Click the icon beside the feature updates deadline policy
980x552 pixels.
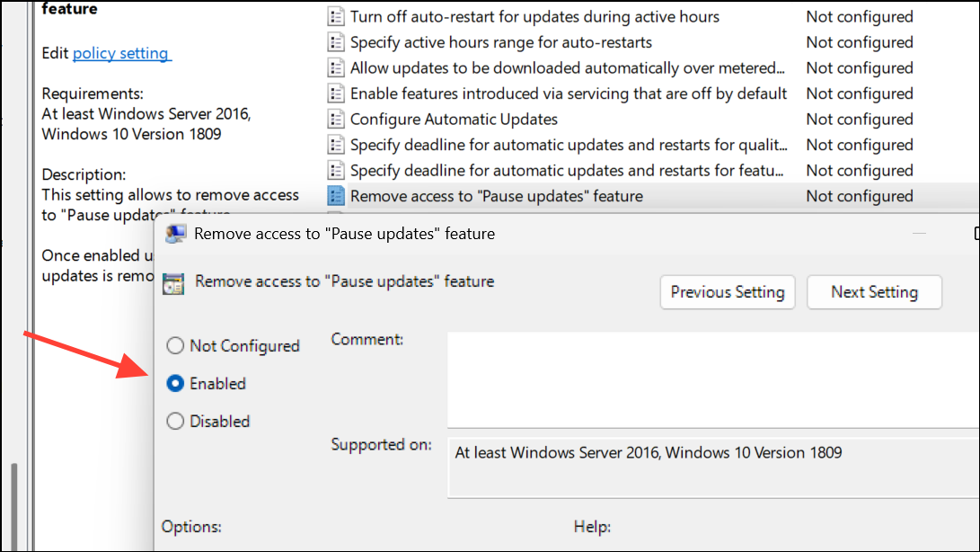(x=336, y=170)
